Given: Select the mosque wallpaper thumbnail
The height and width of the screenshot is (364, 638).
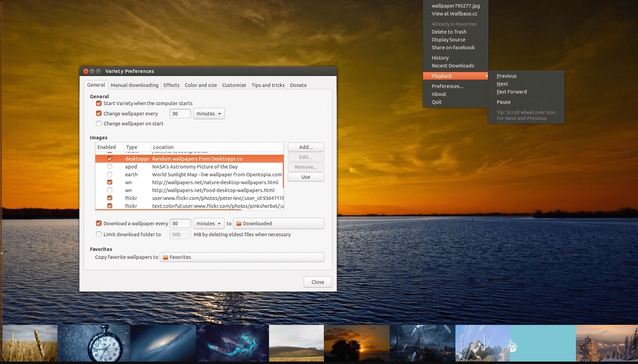Looking at the screenshot, I should point(483,343).
